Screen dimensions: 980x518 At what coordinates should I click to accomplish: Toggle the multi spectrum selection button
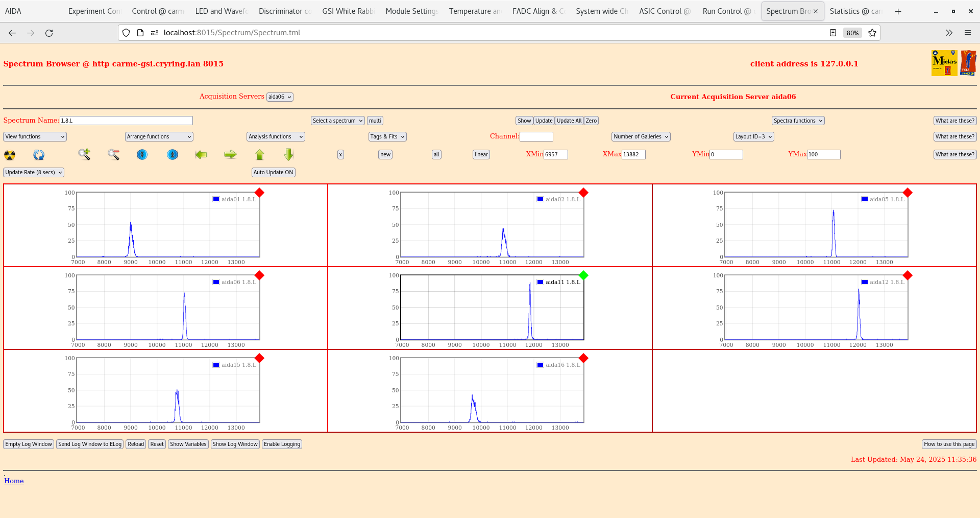(375, 121)
